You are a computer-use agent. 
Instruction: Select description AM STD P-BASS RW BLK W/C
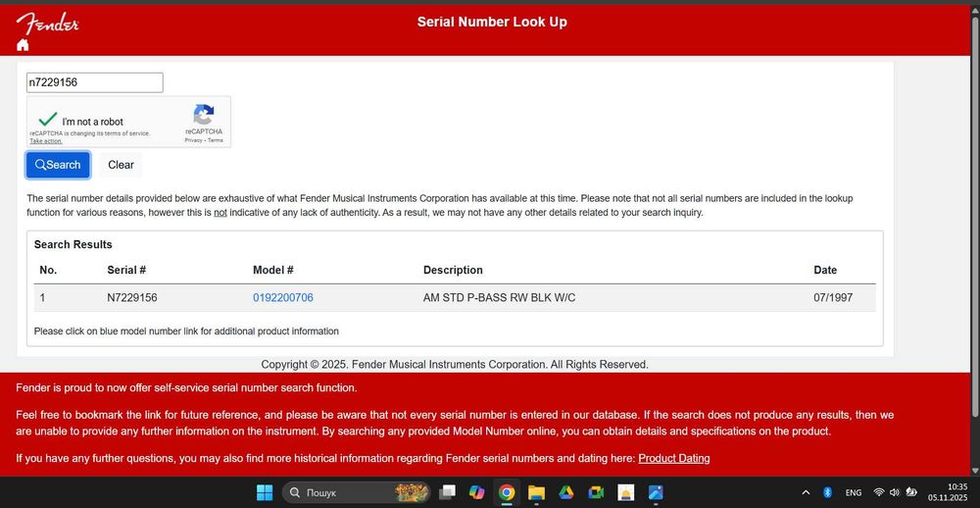(x=500, y=298)
